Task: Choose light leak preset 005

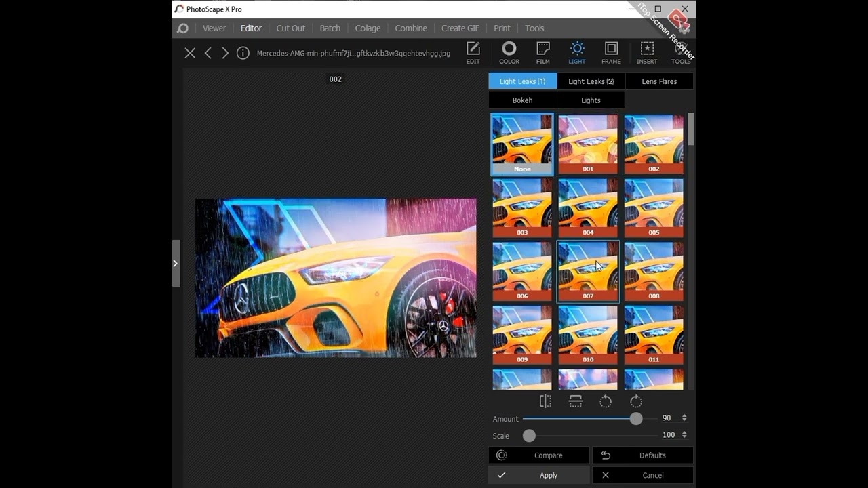Action: pos(654,207)
